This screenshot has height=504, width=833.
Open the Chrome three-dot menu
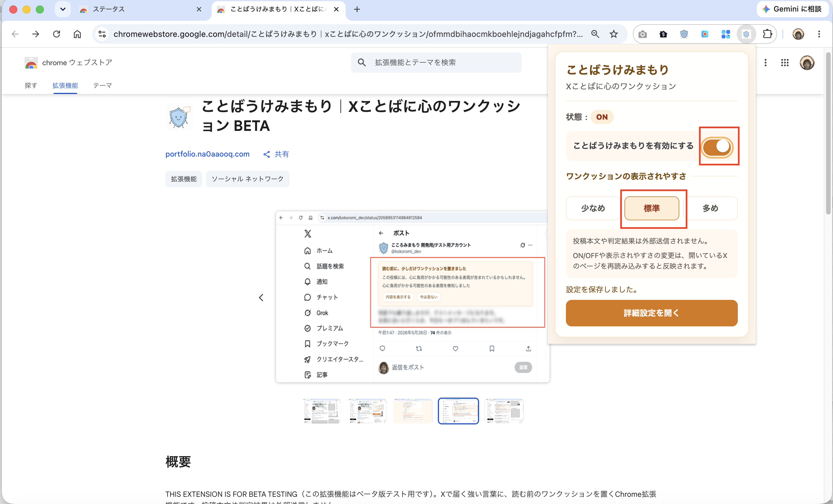click(819, 34)
